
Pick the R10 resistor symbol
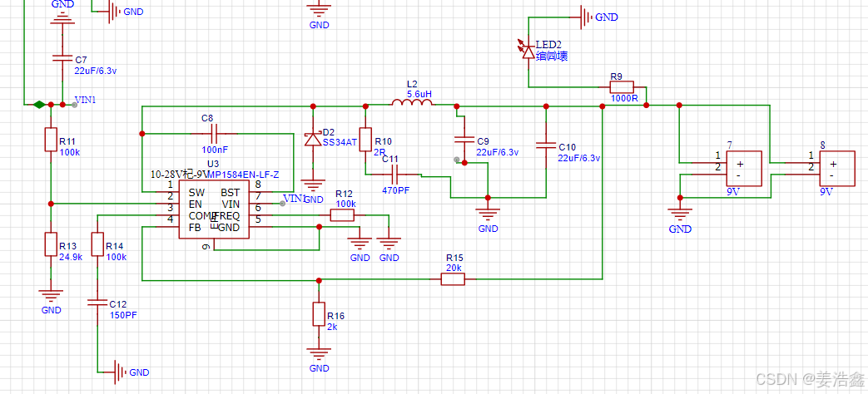(365, 140)
